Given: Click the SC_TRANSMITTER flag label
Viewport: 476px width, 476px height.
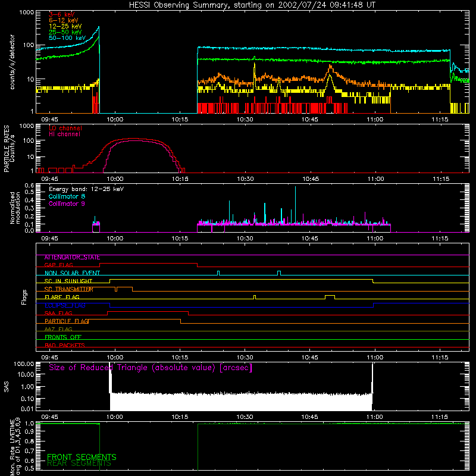Looking at the screenshot, I should tap(69, 289).
